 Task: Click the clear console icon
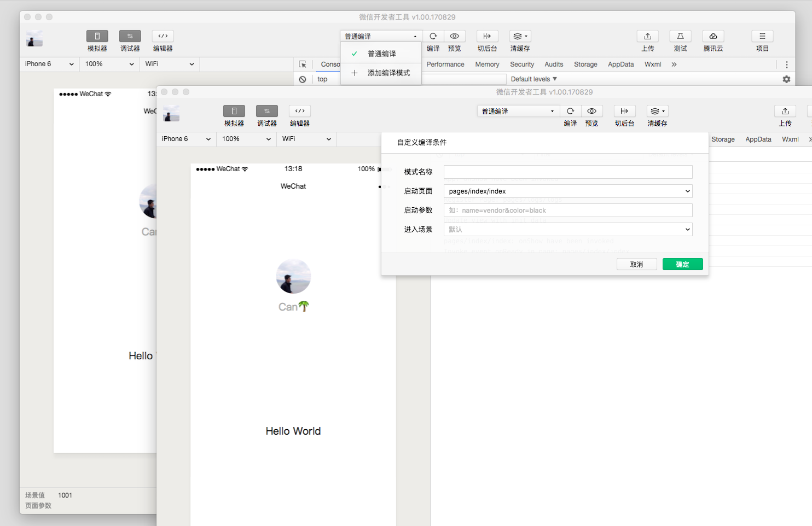[303, 79]
